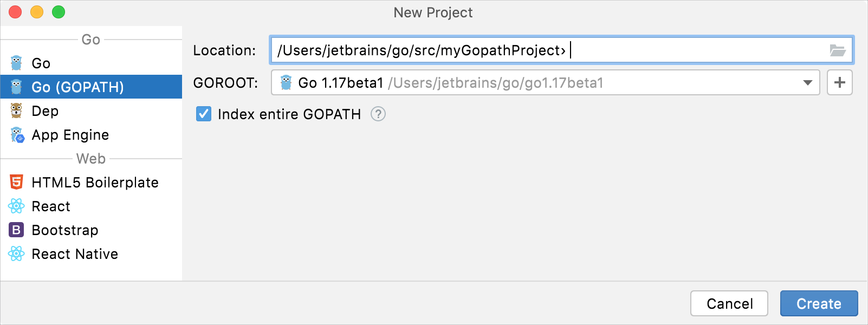Choose Dep project type
The width and height of the screenshot is (868, 325).
(91, 111)
